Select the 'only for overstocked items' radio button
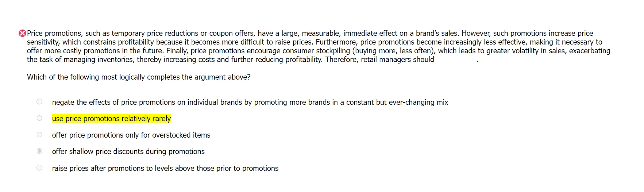The width and height of the screenshot is (644, 192). (x=39, y=135)
